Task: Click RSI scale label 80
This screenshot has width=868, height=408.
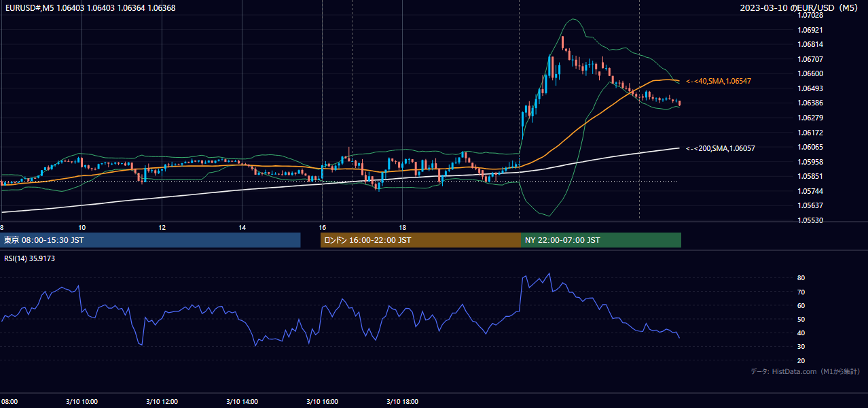Action: [x=801, y=278]
